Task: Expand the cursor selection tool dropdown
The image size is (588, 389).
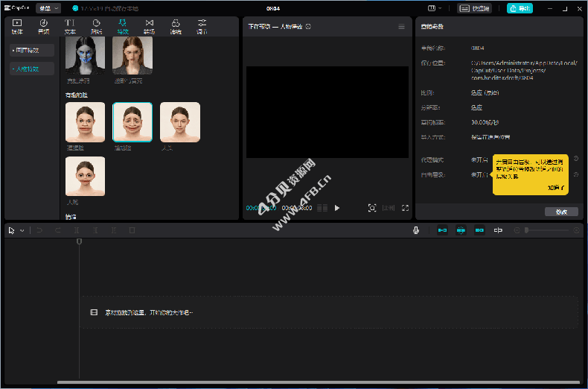Action: click(x=22, y=231)
